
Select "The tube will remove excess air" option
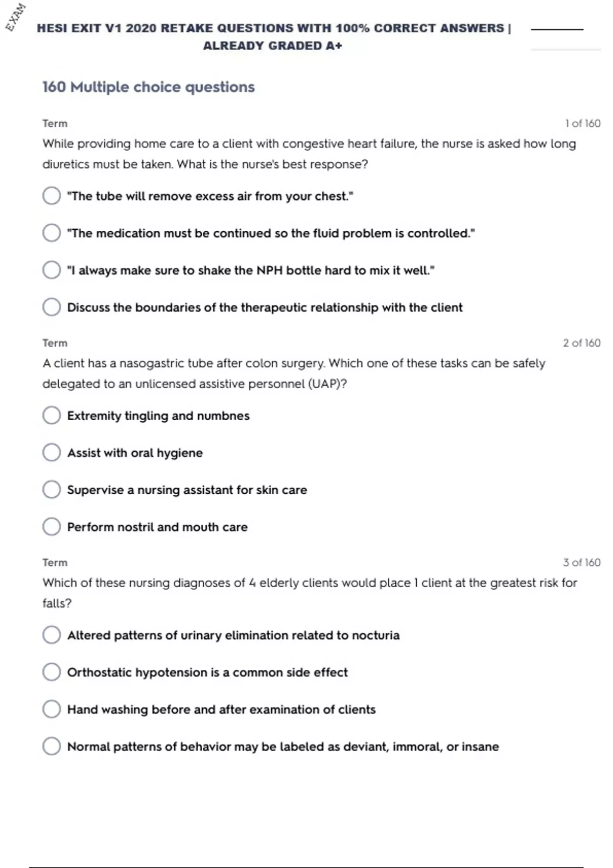[x=52, y=196]
